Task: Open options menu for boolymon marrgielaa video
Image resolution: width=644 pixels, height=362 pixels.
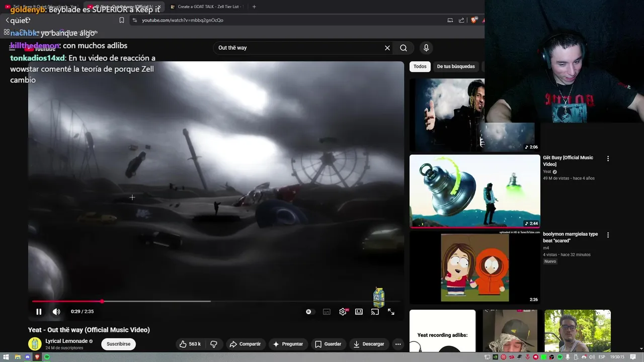Action: (x=608, y=235)
